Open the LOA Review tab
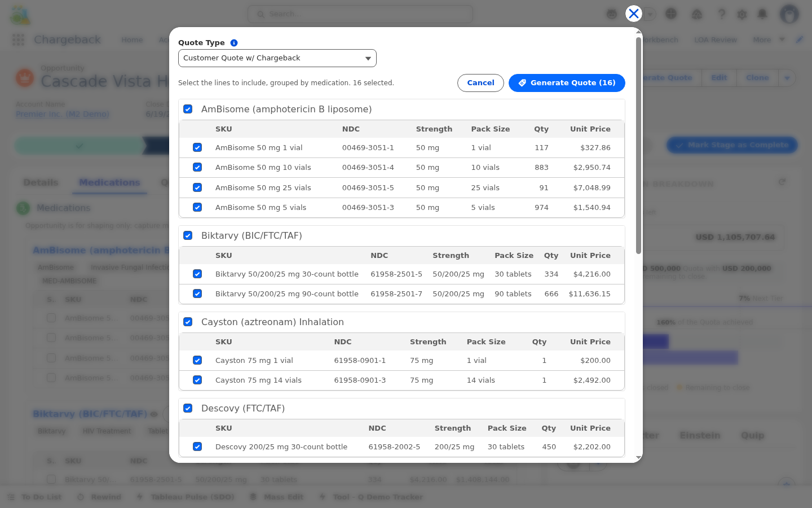812x508 pixels. (x=716, y=40)
